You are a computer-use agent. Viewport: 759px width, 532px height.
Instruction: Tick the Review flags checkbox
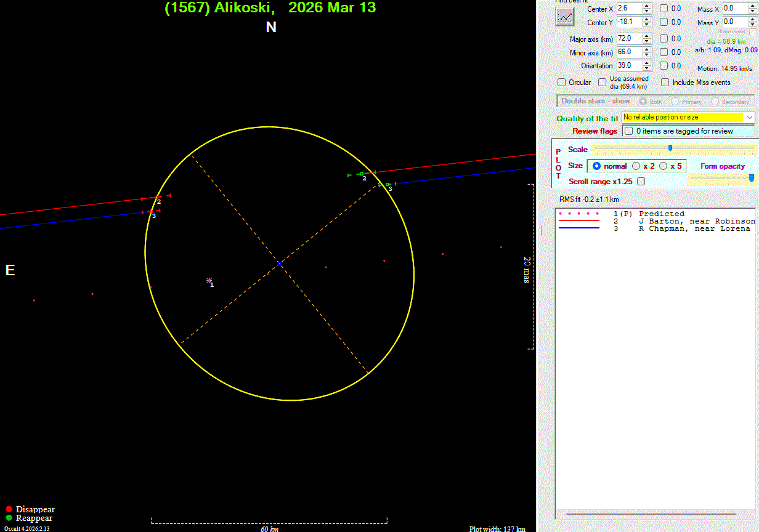click(628, 131)
